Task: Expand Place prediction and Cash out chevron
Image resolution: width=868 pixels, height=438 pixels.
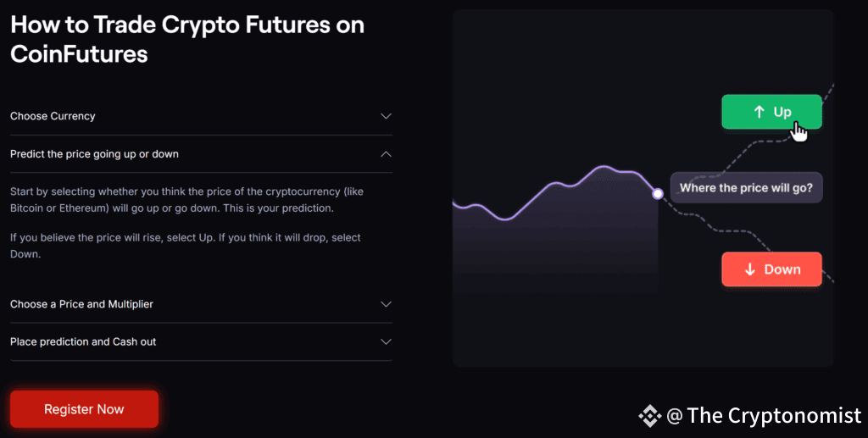Action: pos(386,341)
